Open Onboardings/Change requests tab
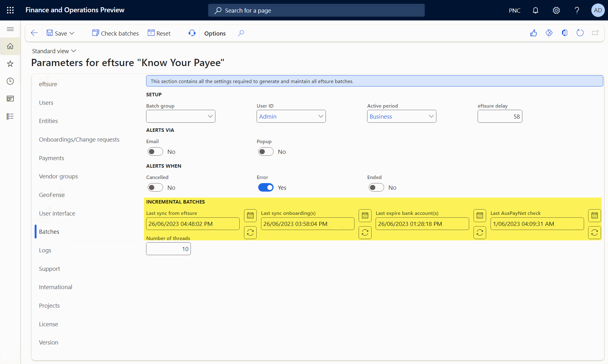Image resolution: width=608 pixels, height=364 pixels. pos(79,139)
